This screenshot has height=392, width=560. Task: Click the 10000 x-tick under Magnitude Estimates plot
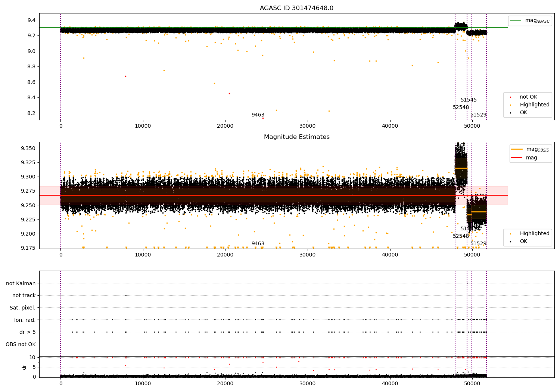(x=143, y=255)
